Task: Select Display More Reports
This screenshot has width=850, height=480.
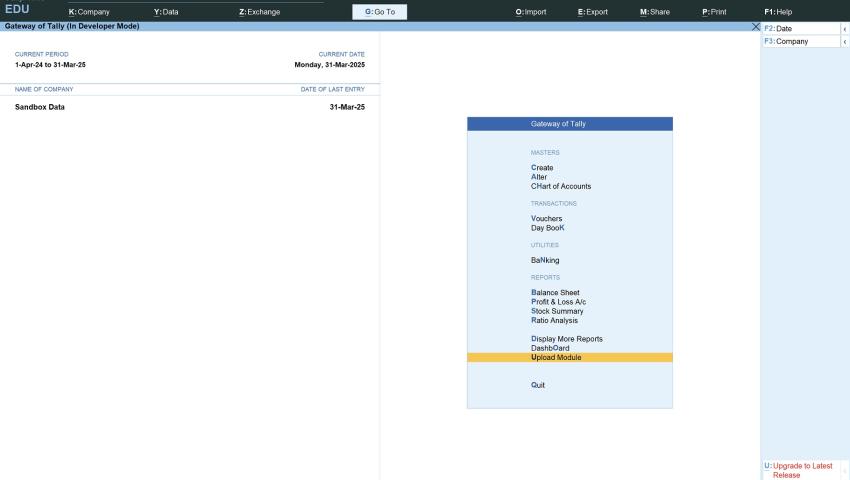Action: [567, 339]
